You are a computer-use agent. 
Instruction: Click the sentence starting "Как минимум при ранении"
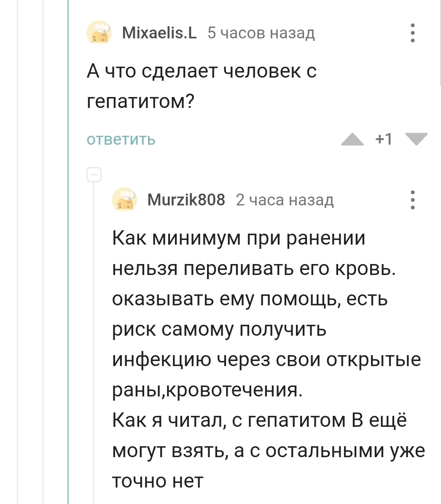tap(253, 254)
